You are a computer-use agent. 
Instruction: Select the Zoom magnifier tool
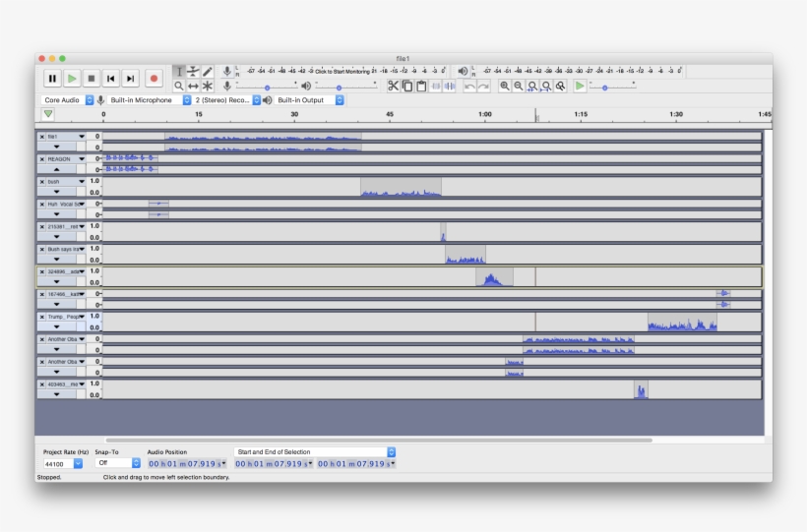tap(178, 86)
